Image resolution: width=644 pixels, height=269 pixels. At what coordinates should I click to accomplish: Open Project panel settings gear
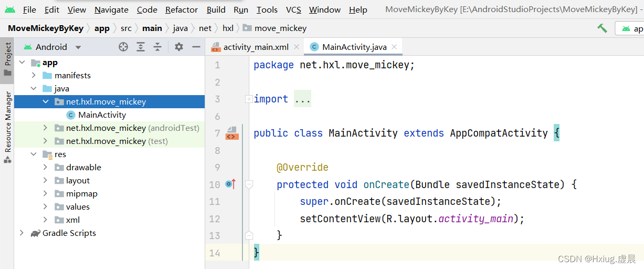click(x=179, y=47)
